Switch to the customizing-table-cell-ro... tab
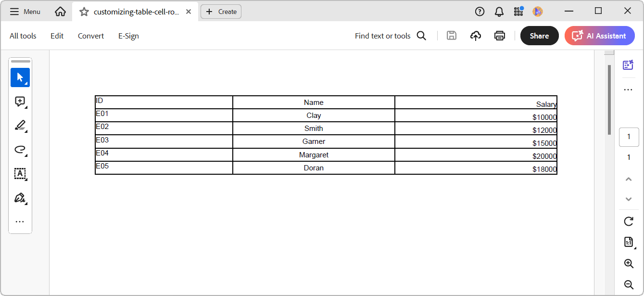Screen dimensions: 644x296 136,12
